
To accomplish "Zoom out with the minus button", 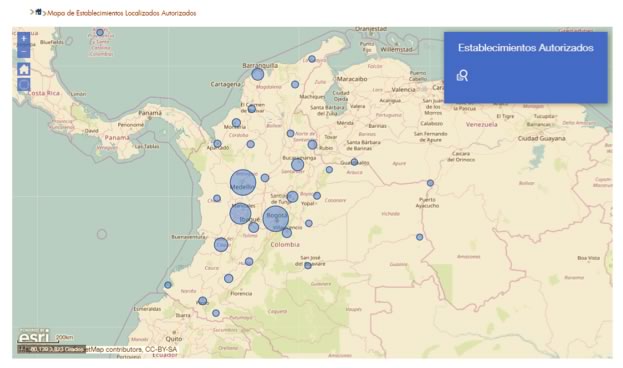I will click(23, 52).
